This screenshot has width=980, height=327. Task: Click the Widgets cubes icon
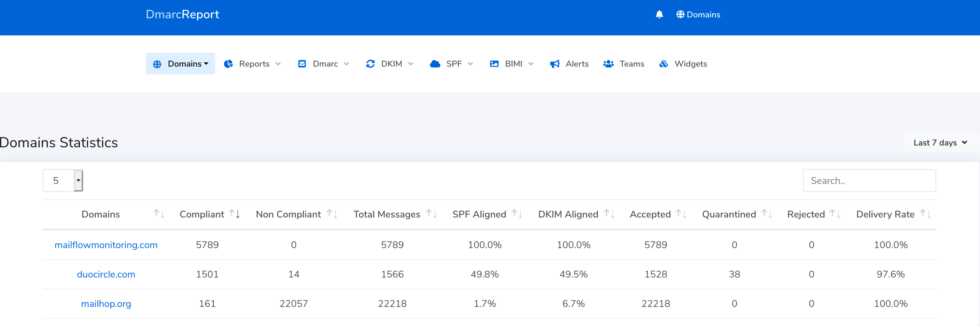[663, 64]
